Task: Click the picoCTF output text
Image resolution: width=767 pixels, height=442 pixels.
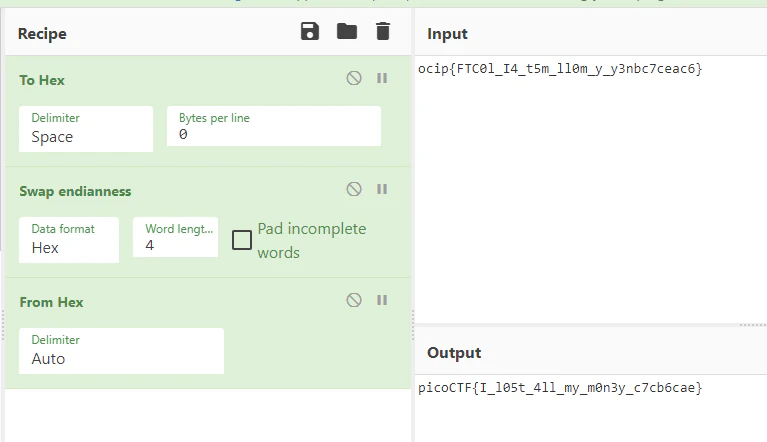Action: pyautogui.click(x=560, y=388)
